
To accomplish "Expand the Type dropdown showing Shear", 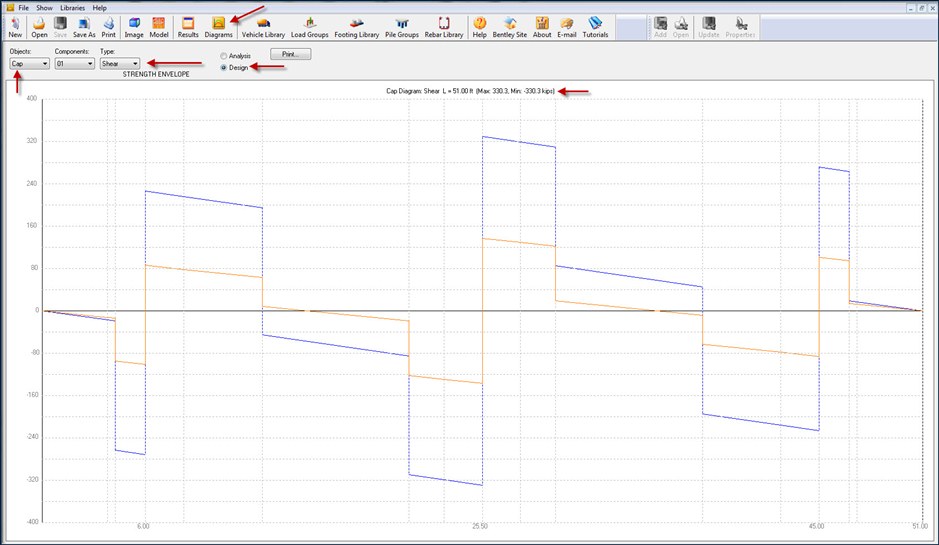I will pyautogui.click(x=120, y=63).
